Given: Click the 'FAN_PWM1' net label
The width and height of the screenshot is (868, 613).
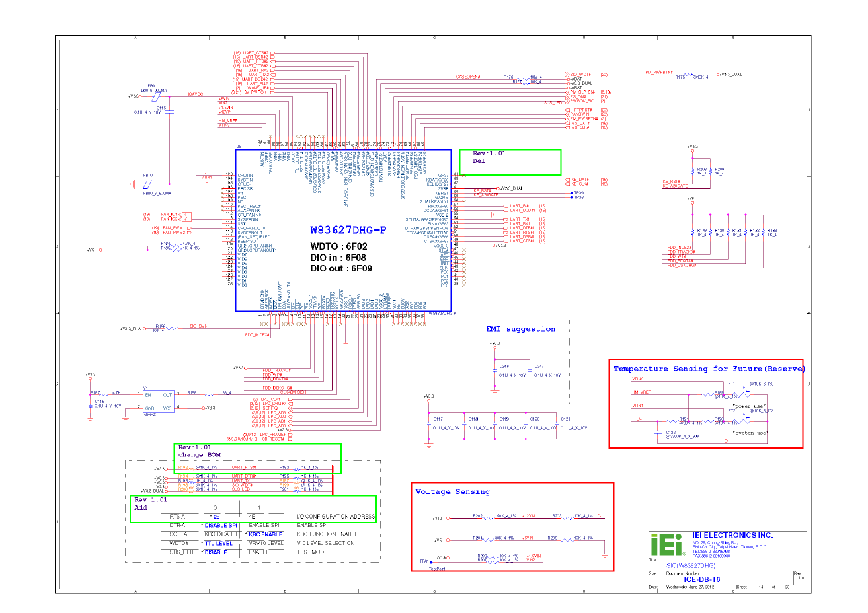Looking at the screenshot, I should click(x=175, y=228).
